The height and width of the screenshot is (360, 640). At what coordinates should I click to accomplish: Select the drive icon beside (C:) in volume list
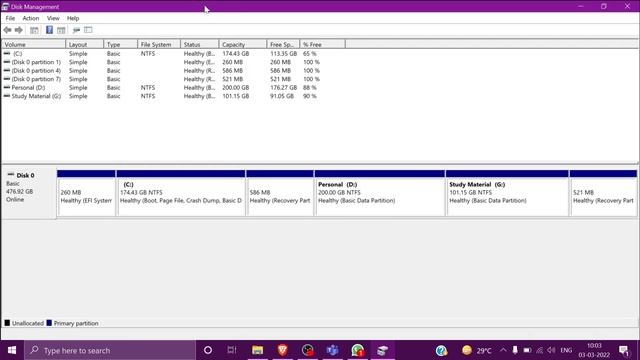click(x=7, y=53)
